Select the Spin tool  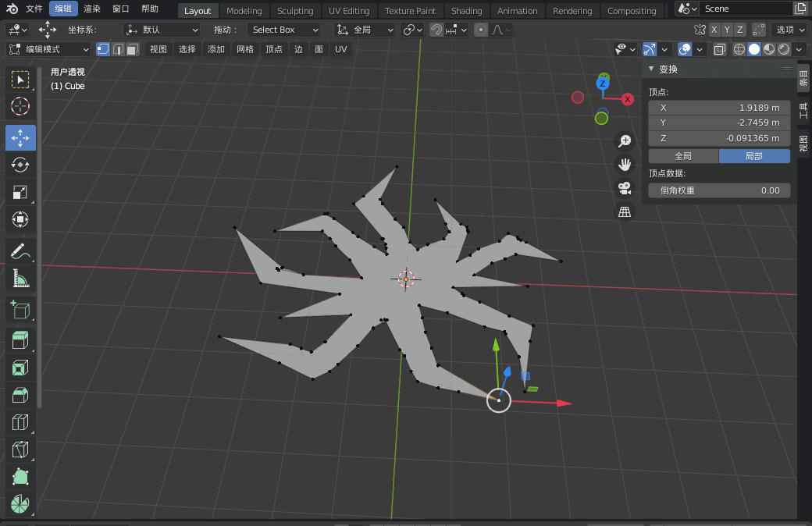point(20,503)
